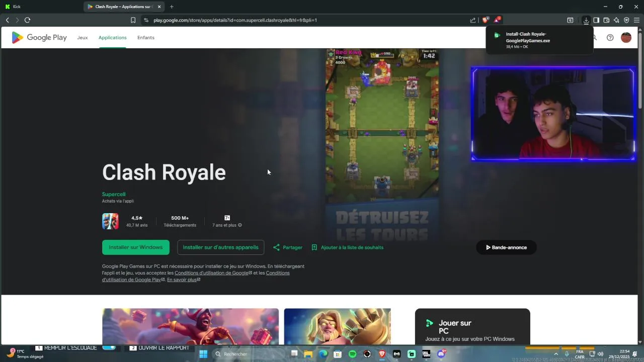Click Ajouter à la liste de souhaits
The height and width of the screenshot is (362, 644).
click(x=347, y=247)
